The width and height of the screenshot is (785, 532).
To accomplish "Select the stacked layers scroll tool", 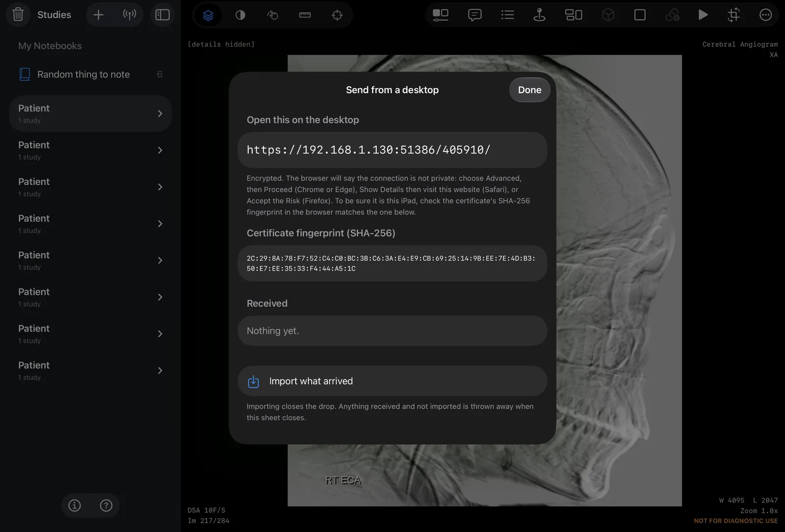I will (x=208, y=15).
